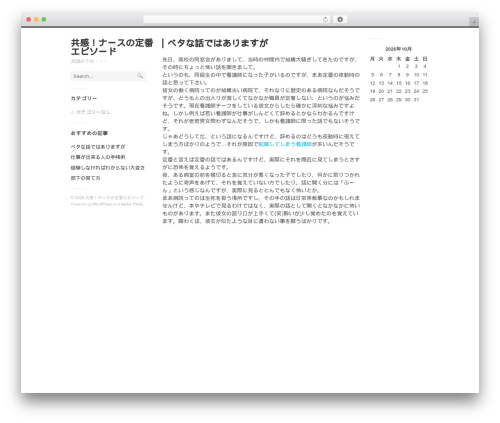Click the カテゴリー sidebar heading
The width and height of the screenshot is (500, 423).
[84, 98]
